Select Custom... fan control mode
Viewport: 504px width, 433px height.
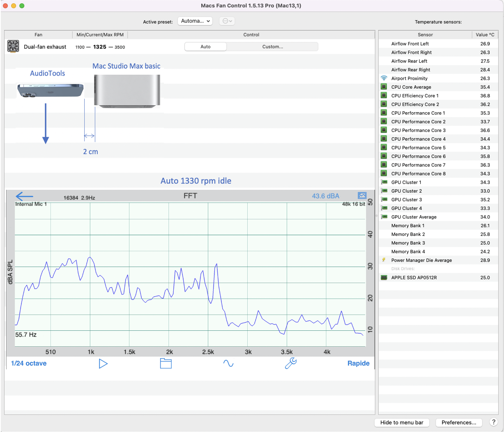pyautogui.click(x=273, y=47)
